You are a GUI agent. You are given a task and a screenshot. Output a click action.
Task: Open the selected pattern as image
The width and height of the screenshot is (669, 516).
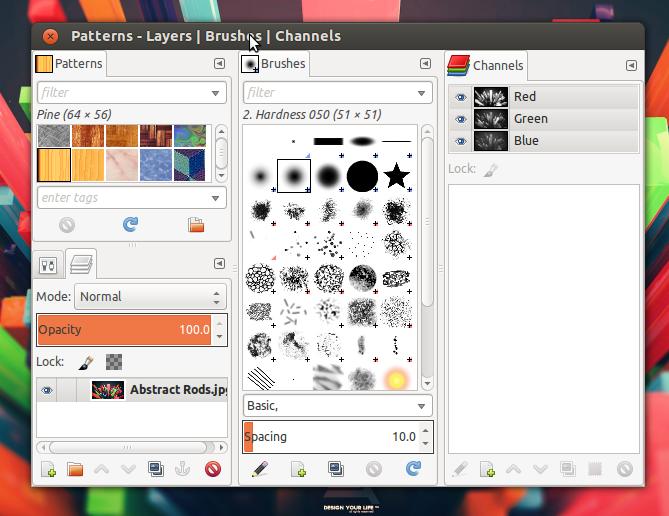tap(195, 225)
